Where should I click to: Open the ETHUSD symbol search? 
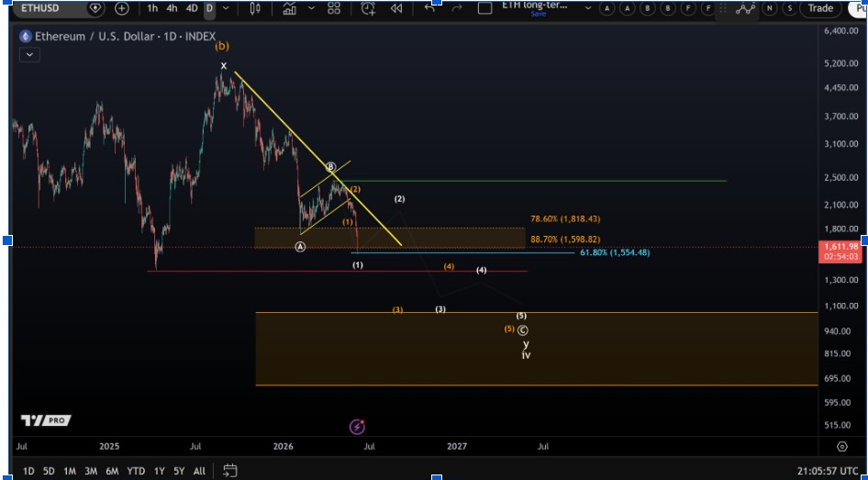tap(39, 8)
